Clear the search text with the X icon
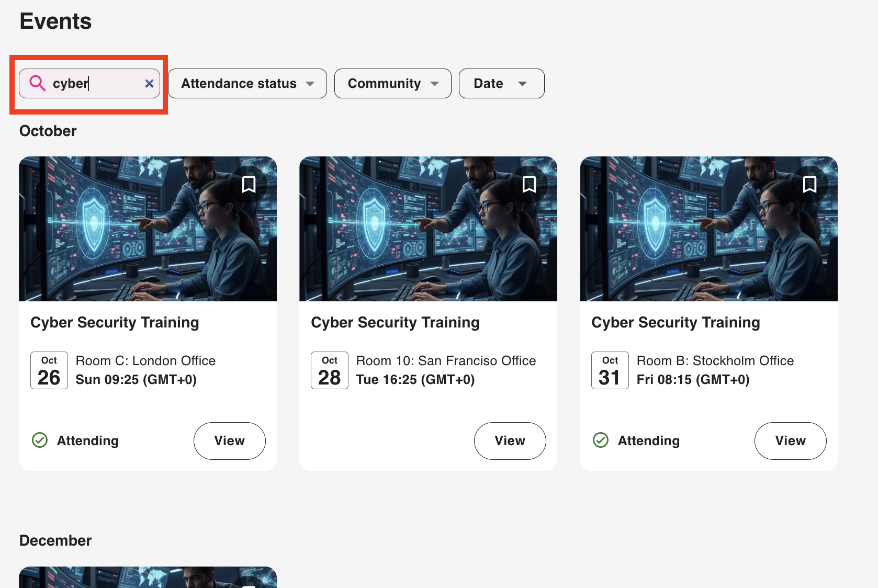 click(x=149, y=83)
